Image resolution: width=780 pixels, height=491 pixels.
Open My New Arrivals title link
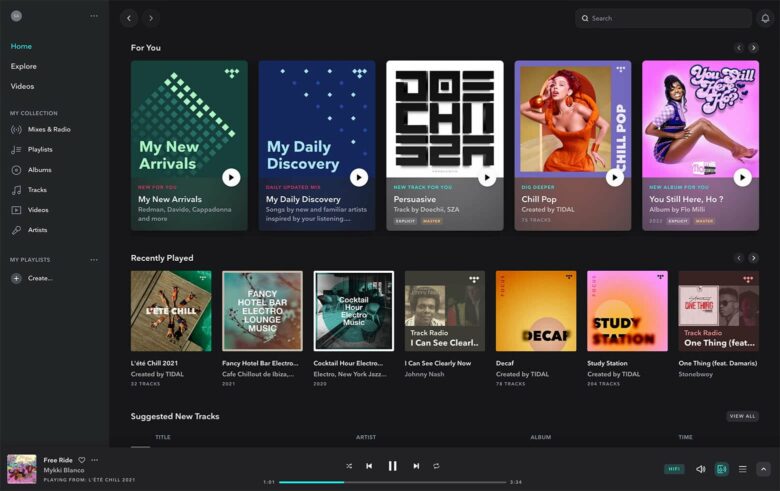pos(170,199)
